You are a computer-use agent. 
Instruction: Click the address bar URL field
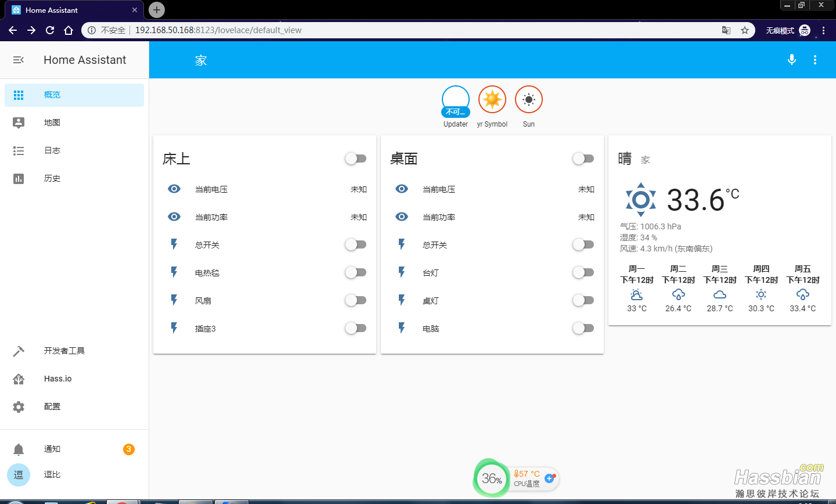[x=418, y=30]
